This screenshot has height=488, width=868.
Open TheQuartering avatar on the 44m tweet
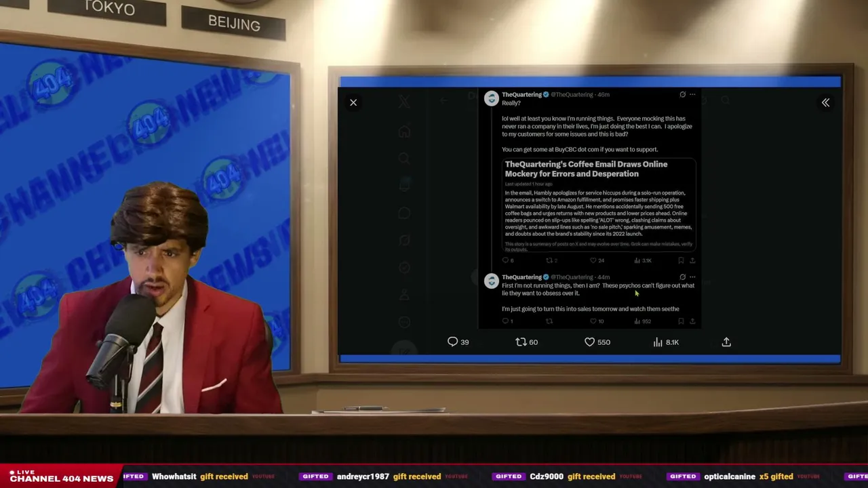click(491, 281)
